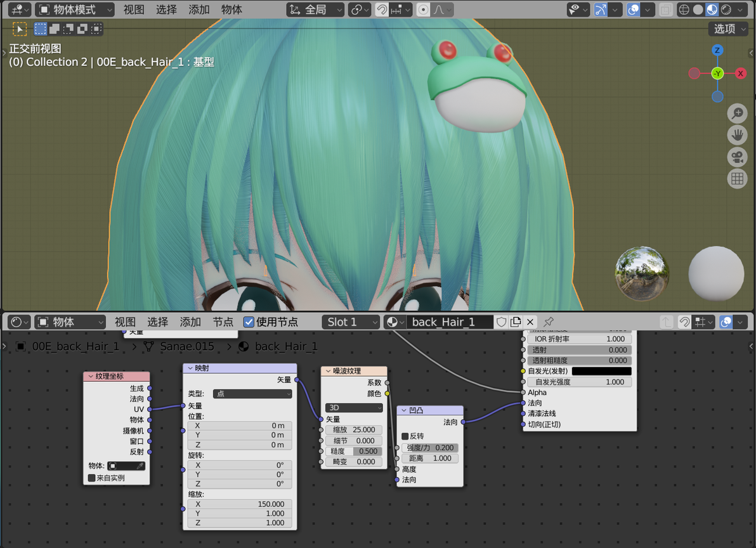Image resolution: width=756 pixels, height=548 pixels.
Task: Click the viewport zoom magnifier icon
Action: tap(737, 114)
